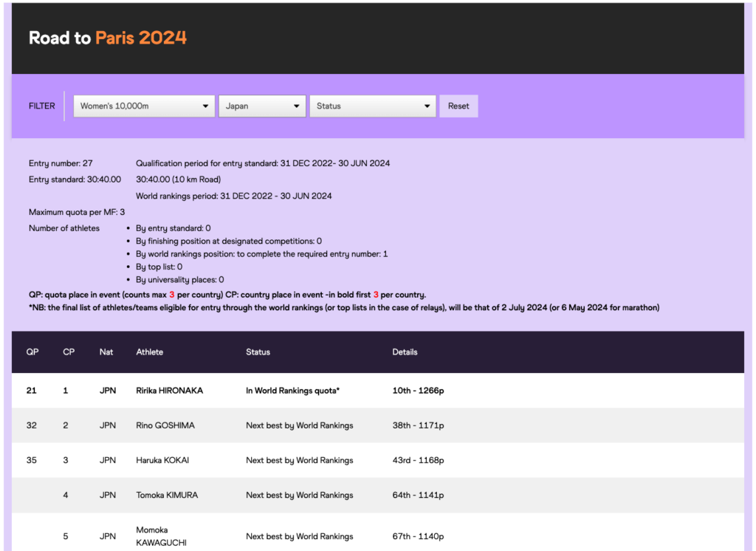Image resolution: width=756 pixels, height=551 pixels.
Task: Click the In World Rankings quota* status
Action: tap(292, 391)
